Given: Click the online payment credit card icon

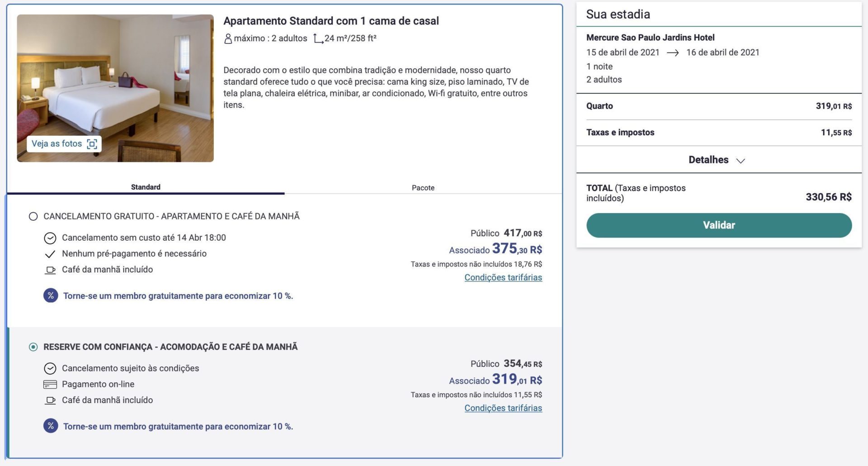Looking at the screenshot, I should (50, 385).
